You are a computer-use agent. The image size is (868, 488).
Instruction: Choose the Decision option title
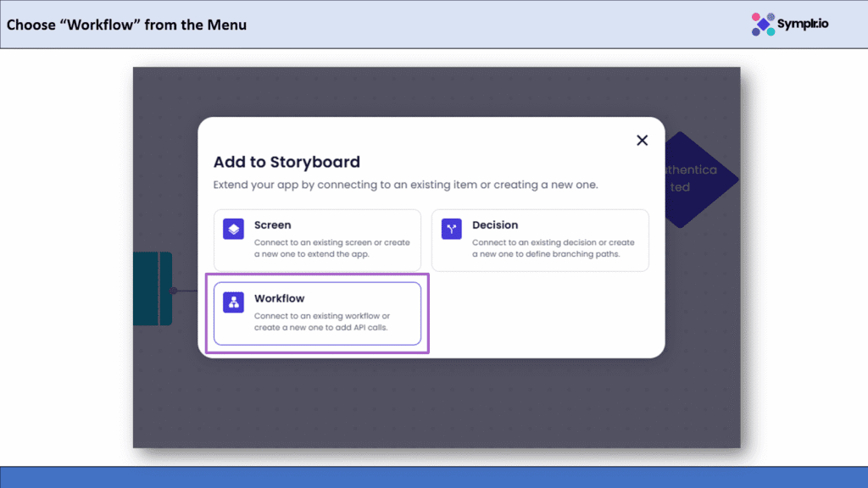(x=495, y=225)
